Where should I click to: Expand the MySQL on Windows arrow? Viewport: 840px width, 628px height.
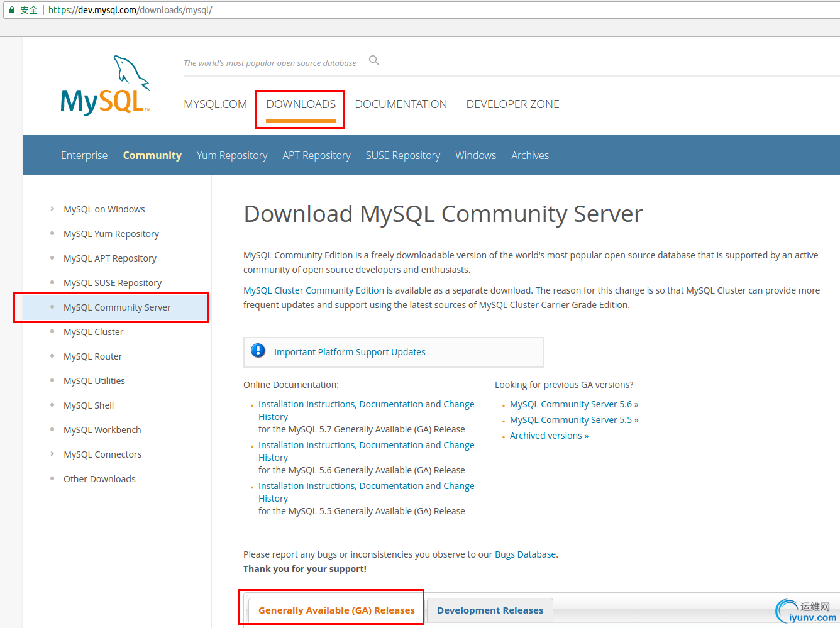pos(52,209)
